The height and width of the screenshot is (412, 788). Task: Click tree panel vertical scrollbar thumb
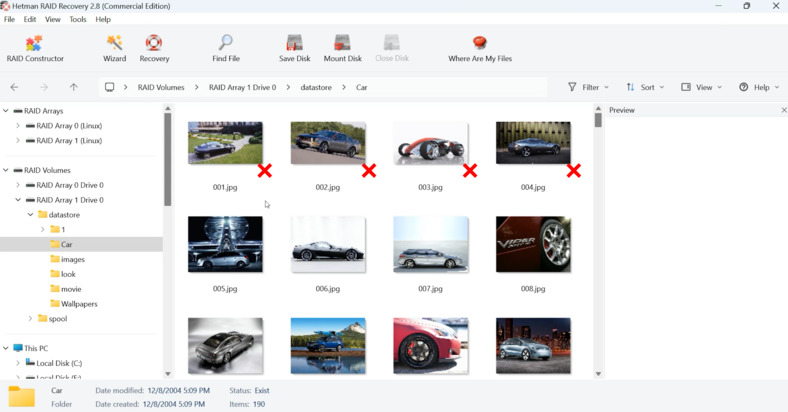167,159
